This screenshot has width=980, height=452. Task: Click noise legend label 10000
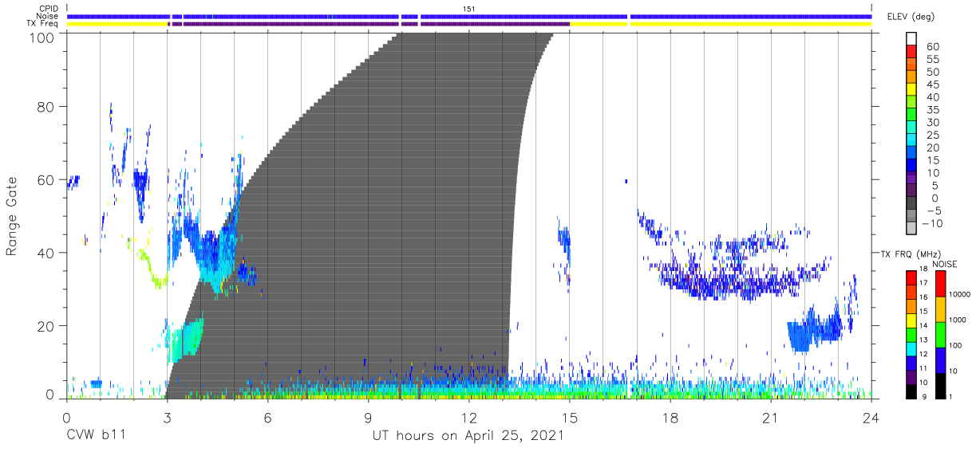pos(961,294)
